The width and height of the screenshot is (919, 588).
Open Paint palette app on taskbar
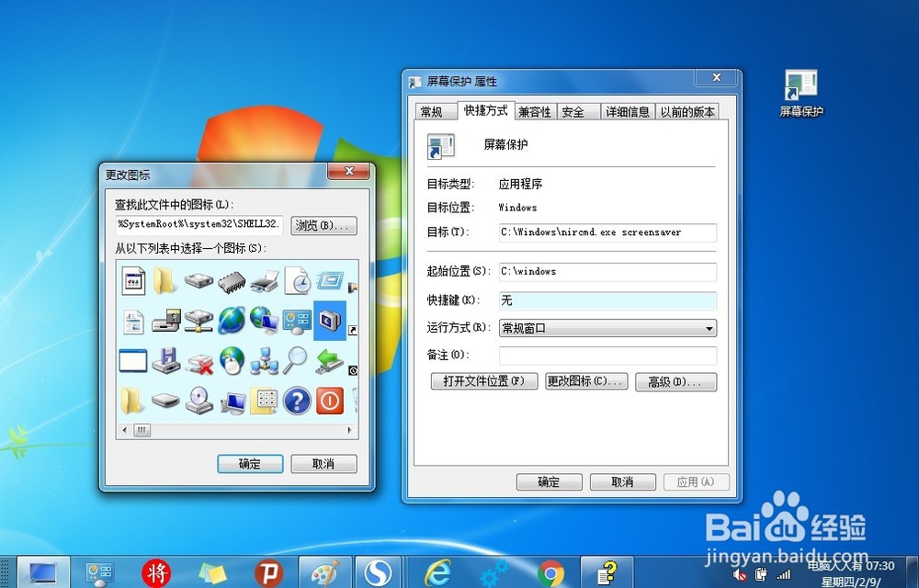point(325,572)
